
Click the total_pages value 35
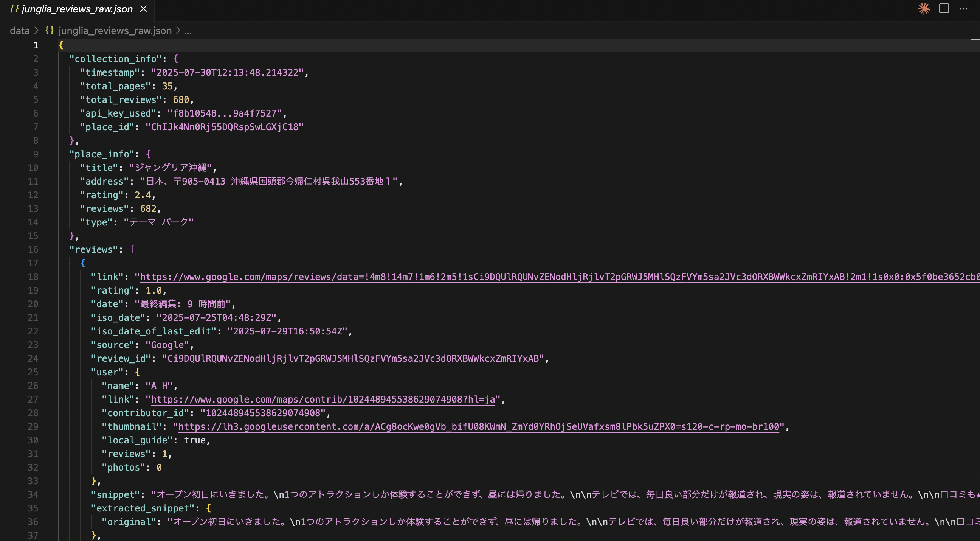pos(167,86)
